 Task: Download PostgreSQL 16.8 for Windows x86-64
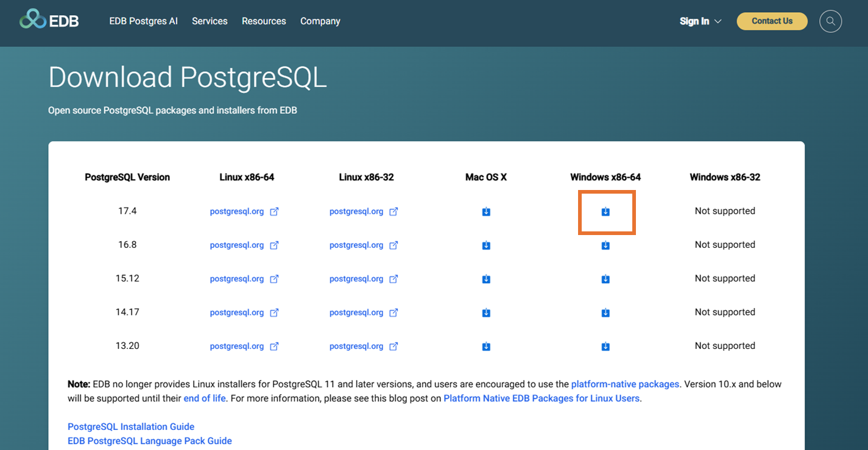coord(605,245)
